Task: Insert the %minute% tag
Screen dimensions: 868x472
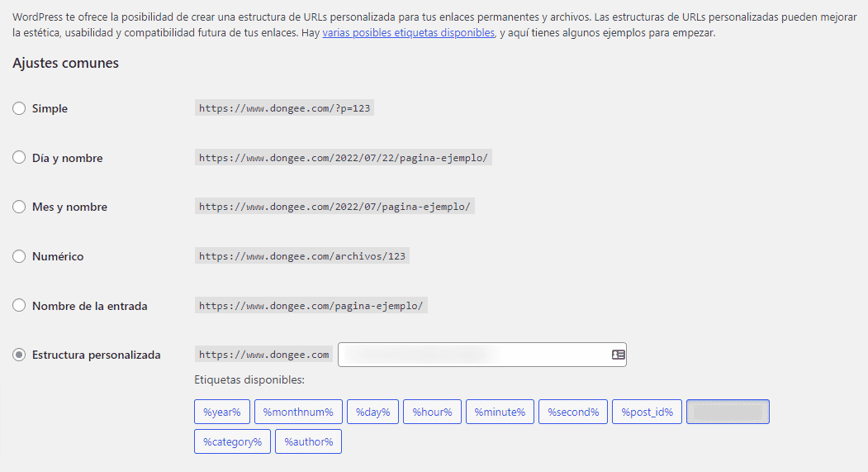Action: point(500,412)
